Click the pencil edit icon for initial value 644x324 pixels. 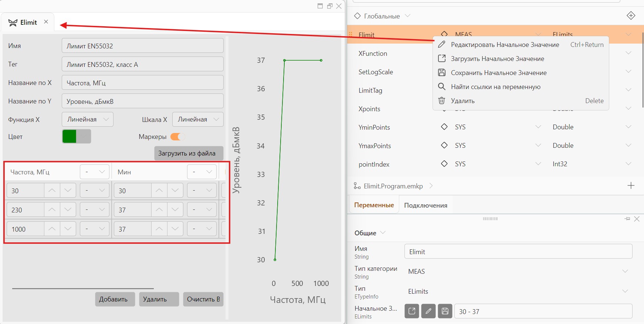(x=428, y=311)
